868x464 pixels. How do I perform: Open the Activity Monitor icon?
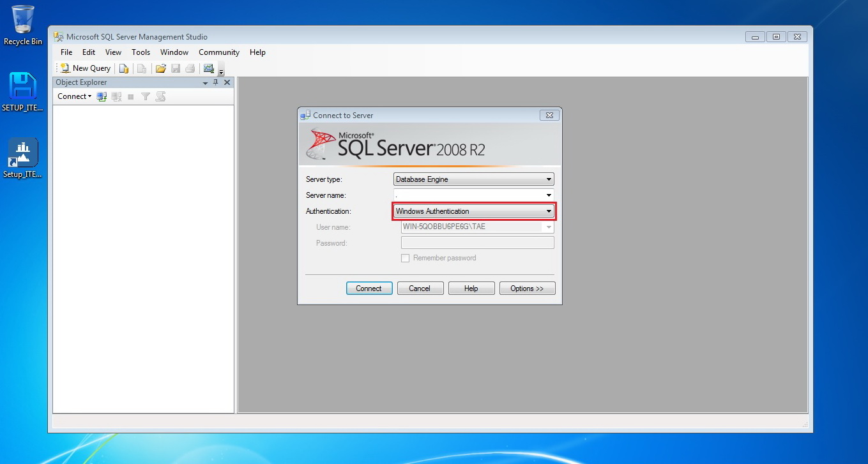[208, 68]
